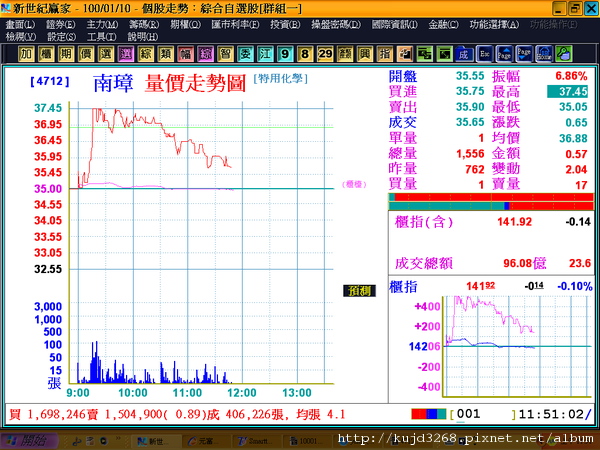Click the Windows 開始 start button
The width and height of the screenshot is (600, 450).
click(x=29, y=441)
